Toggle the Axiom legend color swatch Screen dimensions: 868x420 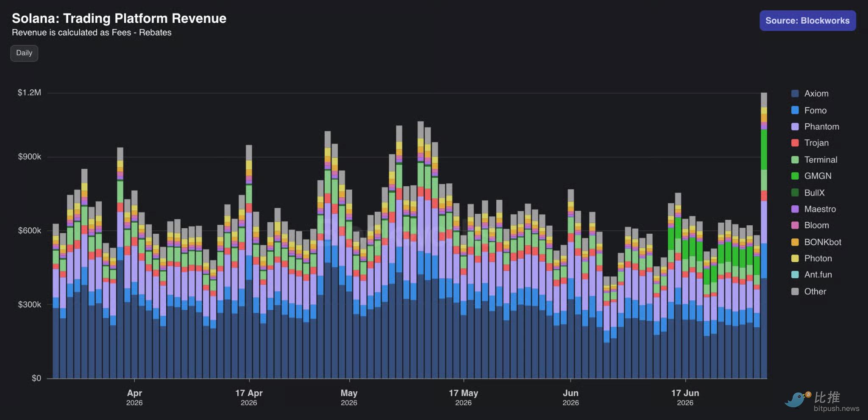795,94
